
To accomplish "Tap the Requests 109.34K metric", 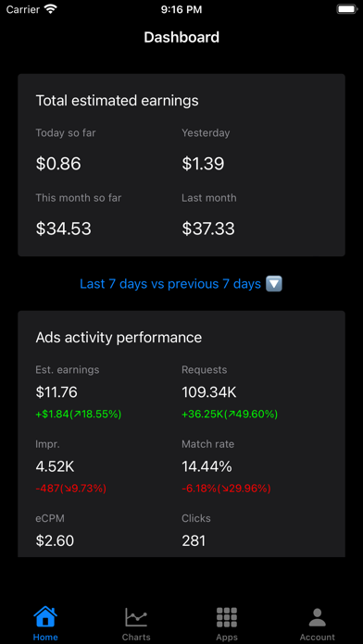I will (x=209, y=392).
